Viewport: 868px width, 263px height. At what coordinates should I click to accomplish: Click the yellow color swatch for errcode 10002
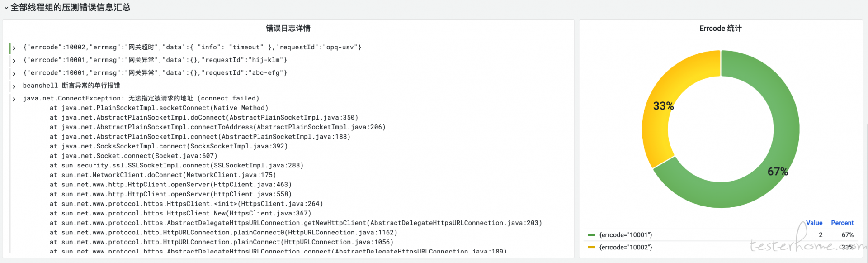[x=591, y=247]
